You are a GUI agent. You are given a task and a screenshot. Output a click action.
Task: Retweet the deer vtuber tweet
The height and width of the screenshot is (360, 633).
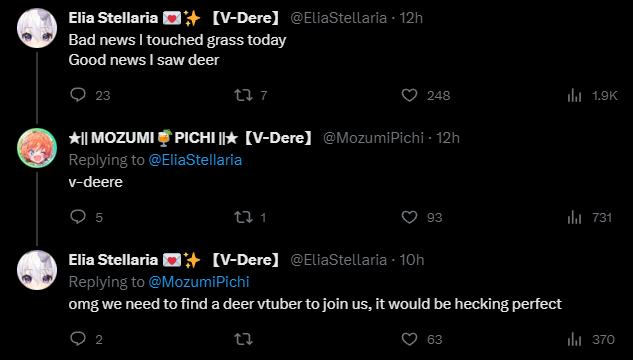[x=243, y=339]
